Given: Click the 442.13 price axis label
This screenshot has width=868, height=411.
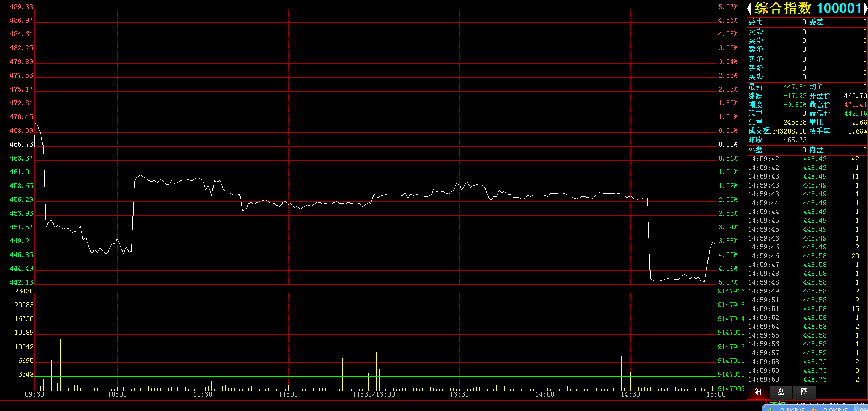Looking at the screenshot, I should point(22,282).
